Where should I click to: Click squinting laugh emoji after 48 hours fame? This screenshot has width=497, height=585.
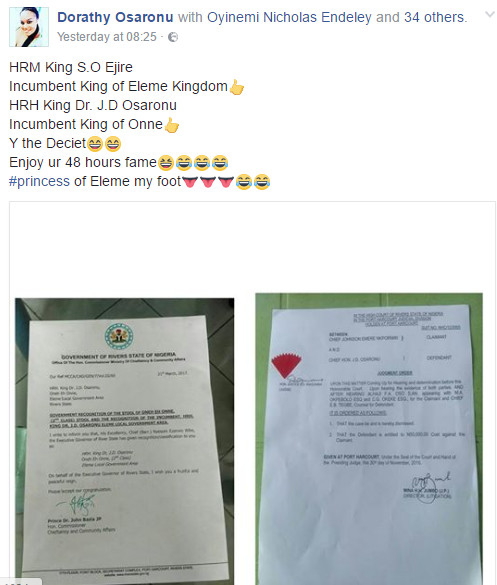click(166, 163)
